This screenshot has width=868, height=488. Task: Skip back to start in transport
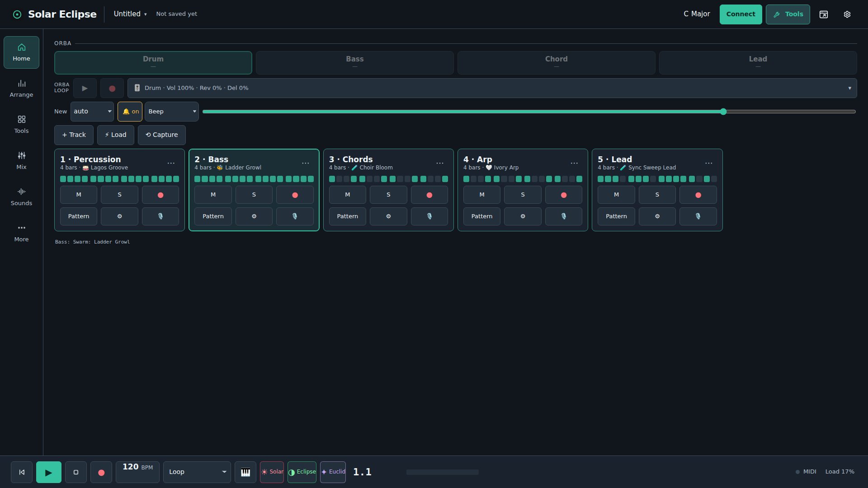pyautogui.click(x=22, y=472)
